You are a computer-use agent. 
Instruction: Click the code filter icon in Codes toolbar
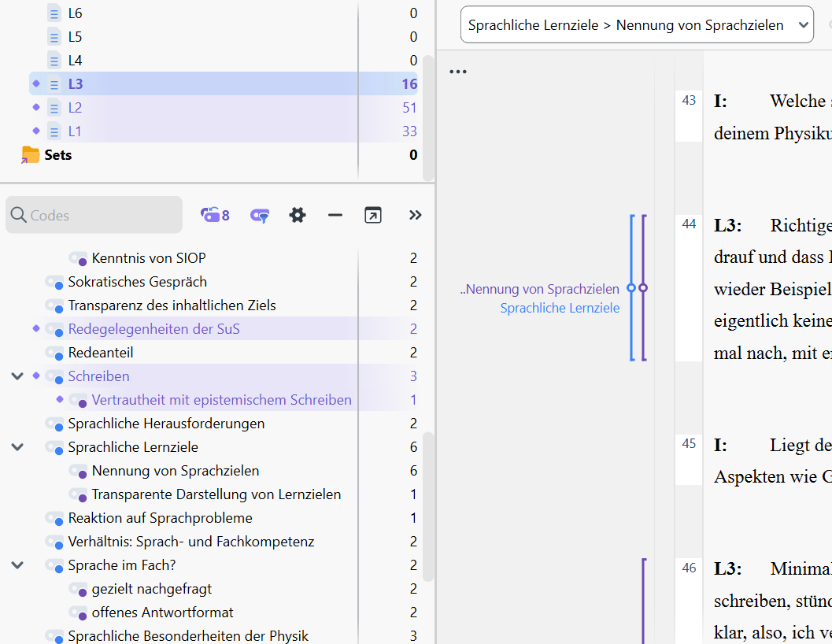click(260, 215)
